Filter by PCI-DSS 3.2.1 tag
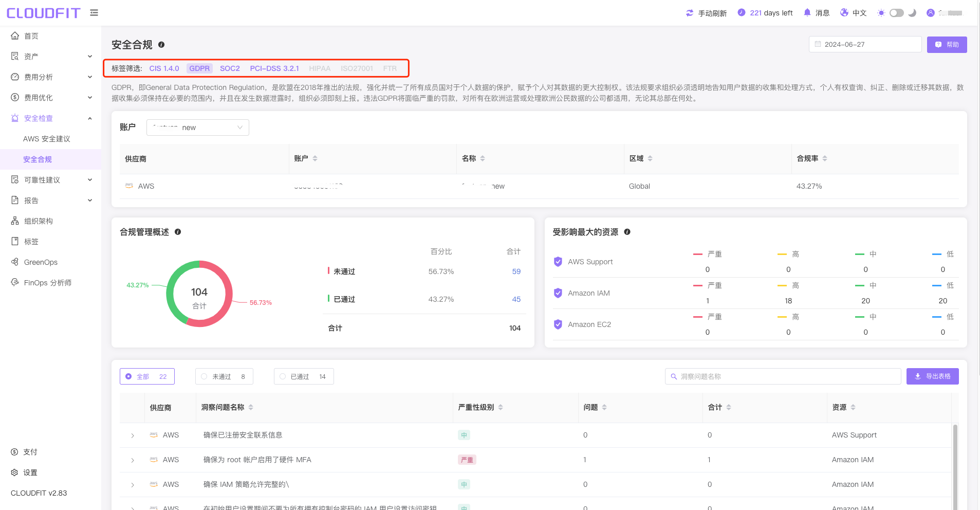 (274, 68)
